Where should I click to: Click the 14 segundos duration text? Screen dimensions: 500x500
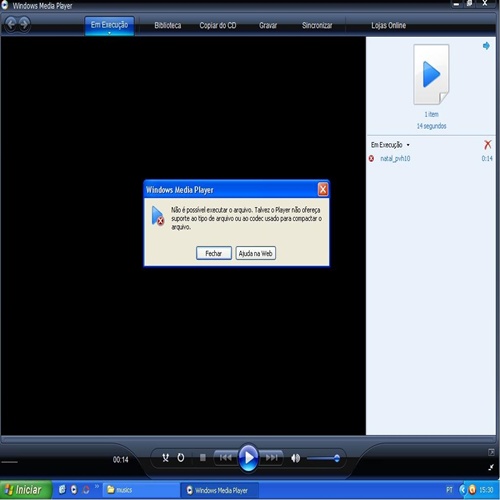431,126
